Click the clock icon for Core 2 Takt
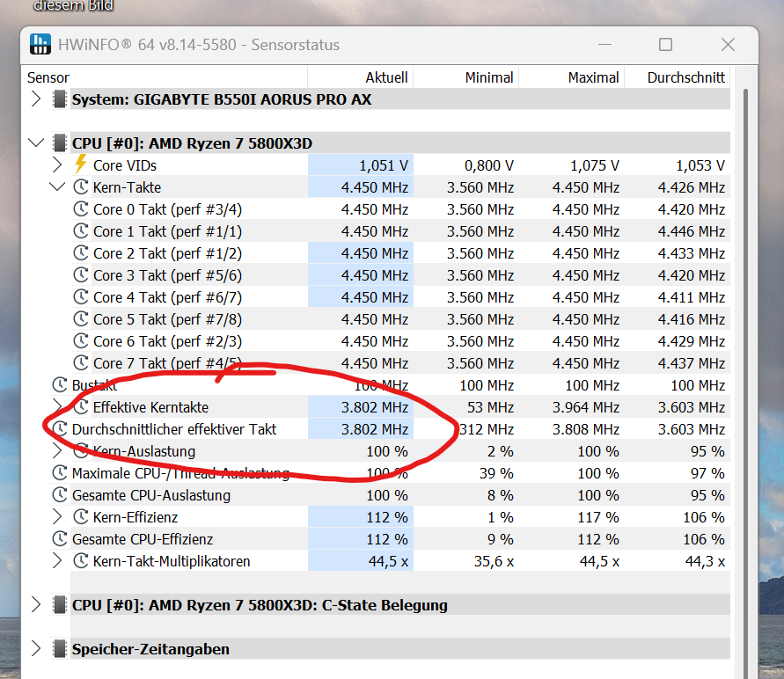Screen dimensions: 784x679 tap(80, 252)
